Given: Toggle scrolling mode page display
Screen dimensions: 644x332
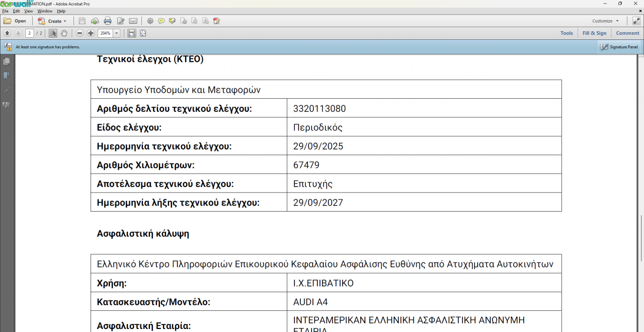Looking at the screenshot, I should (x=131, y=33).
